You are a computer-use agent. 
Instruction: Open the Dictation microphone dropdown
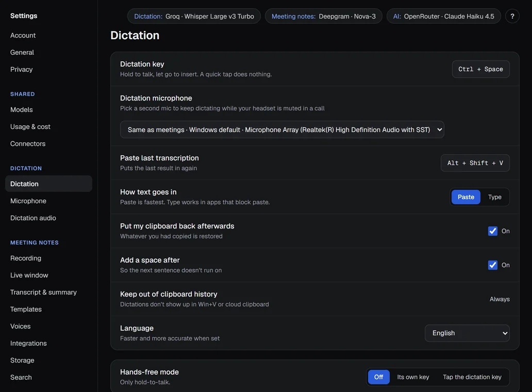[282, 129]
